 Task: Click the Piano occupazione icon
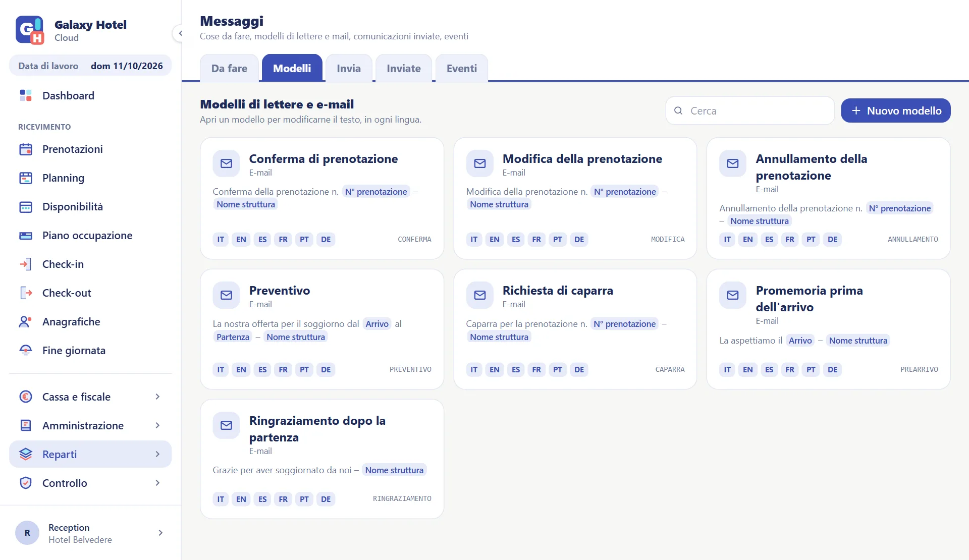[26, 235]
